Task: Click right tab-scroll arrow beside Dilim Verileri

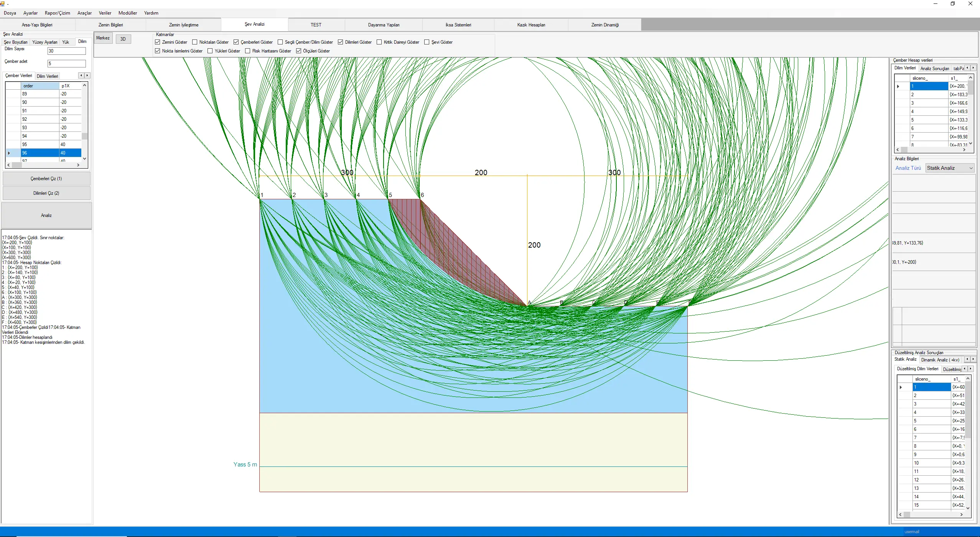Action: point(87,76)
